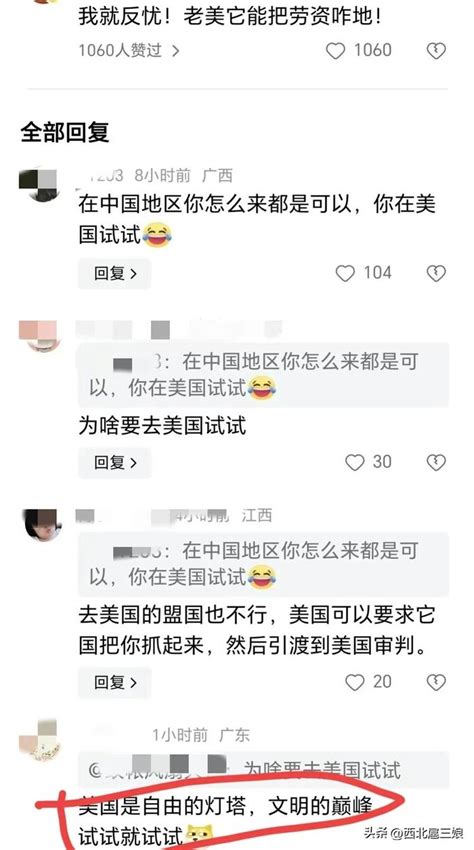Viewport: 474px width, 850px height.
Task: Like the Jiangxi comment with 20 likes
Action: click(x=355, y=682)
